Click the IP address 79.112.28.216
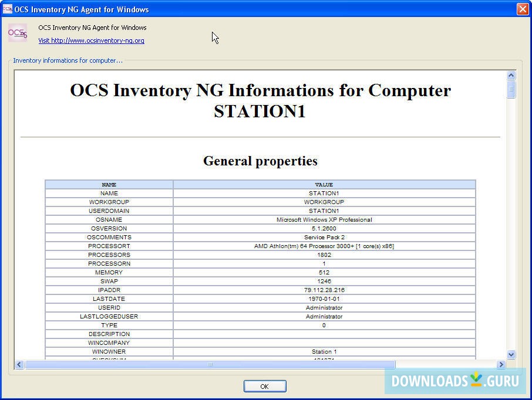The image size is (532, 400). click(324, 290)
